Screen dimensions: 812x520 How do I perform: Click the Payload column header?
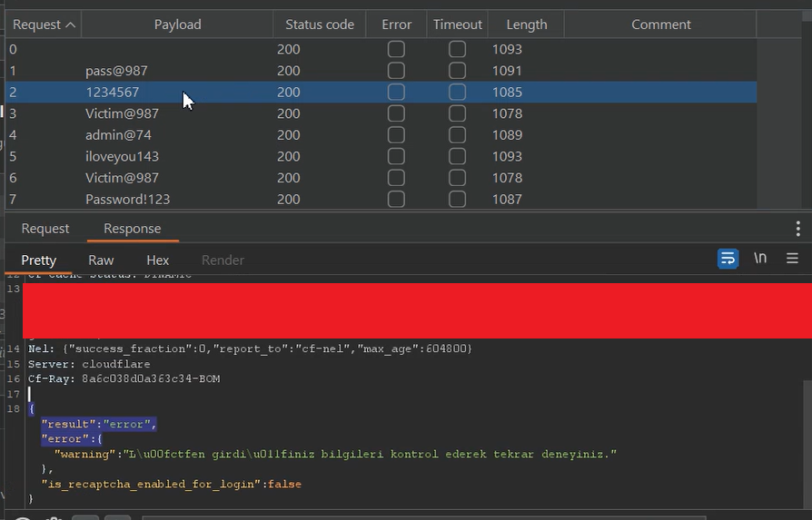pos(177,25)
